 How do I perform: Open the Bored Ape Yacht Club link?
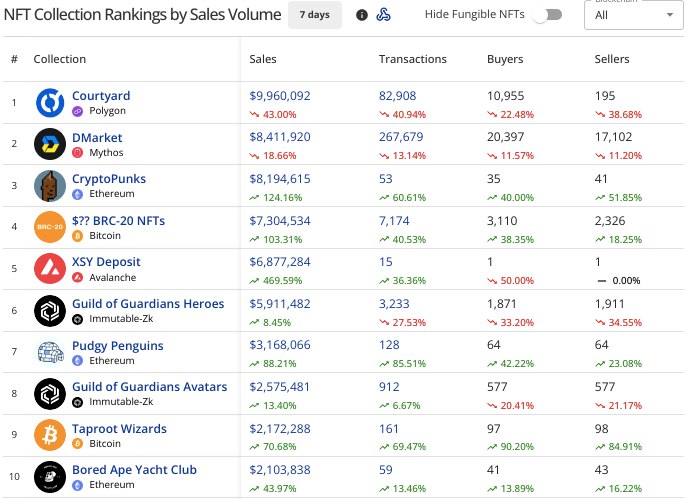134,470
